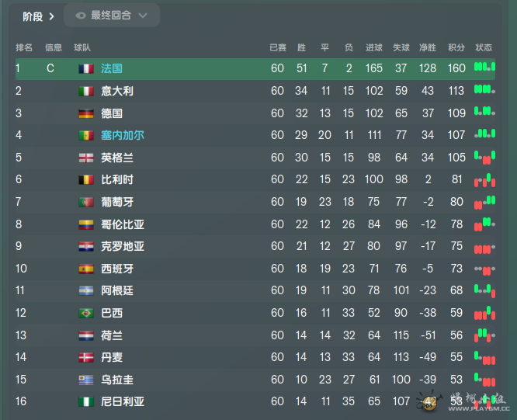Sort table by 积分 column header
Viewport: 517px width, 420px height.
click(x=456, y=48)
